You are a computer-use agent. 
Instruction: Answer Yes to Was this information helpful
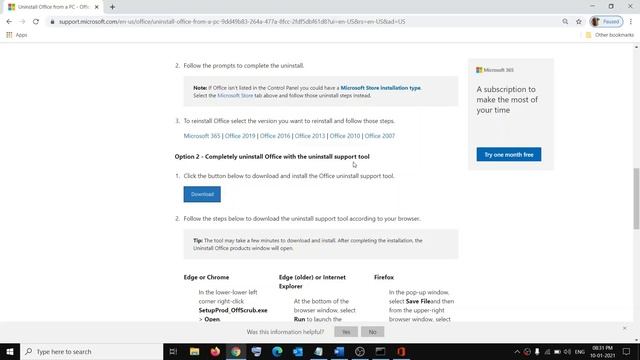tap(346, 332)
